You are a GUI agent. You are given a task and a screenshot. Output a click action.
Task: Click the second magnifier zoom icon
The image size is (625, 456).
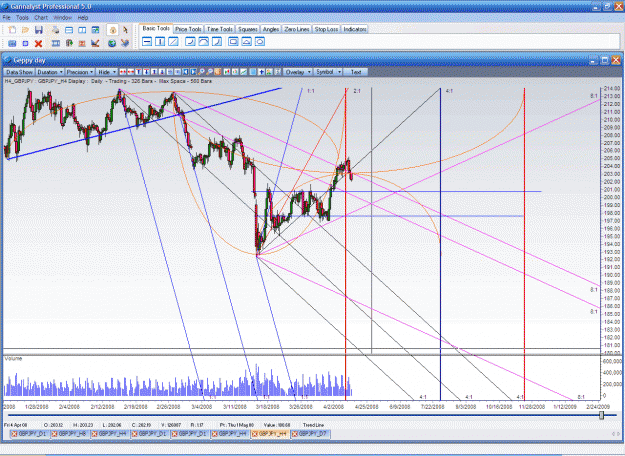point(209,72)
